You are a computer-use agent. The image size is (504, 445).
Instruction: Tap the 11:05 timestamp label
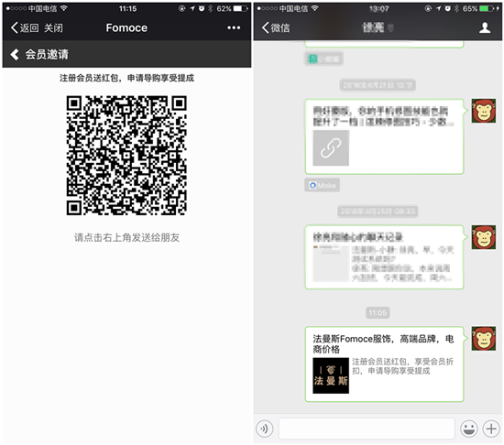[378, 313]
